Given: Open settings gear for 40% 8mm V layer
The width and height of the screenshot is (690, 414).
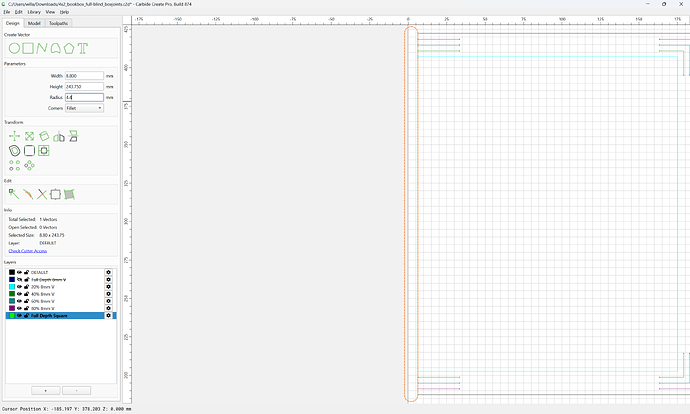Looking at the screenshot, I should (108, 294).
